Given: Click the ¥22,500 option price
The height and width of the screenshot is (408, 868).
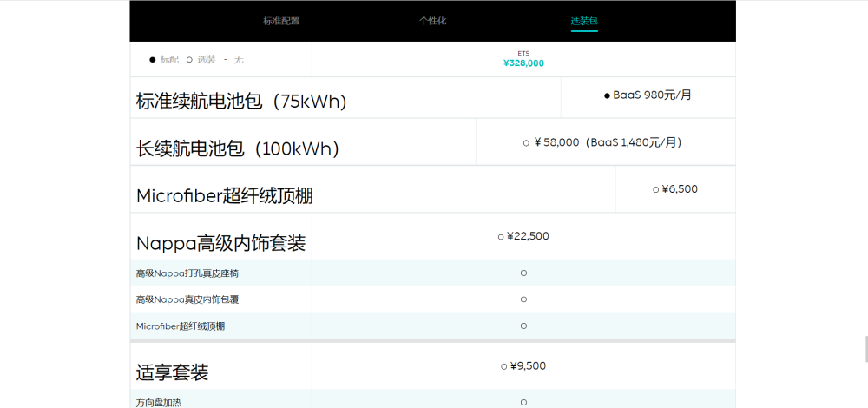Looking at the screenshot, I should click(523, 236).
